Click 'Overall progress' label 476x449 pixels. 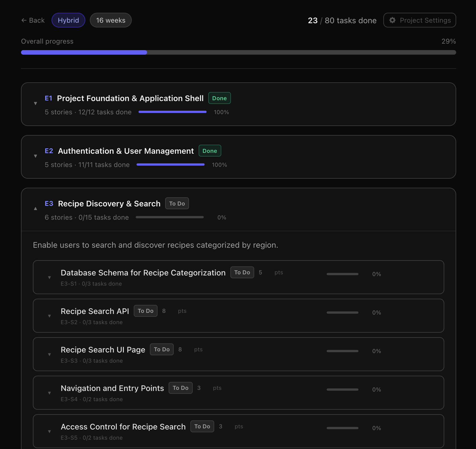click(47, 41)
